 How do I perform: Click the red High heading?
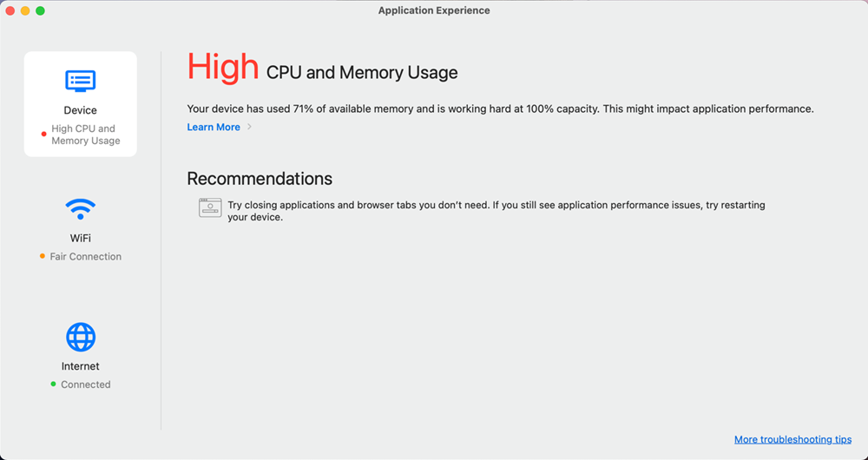[223, 68]
